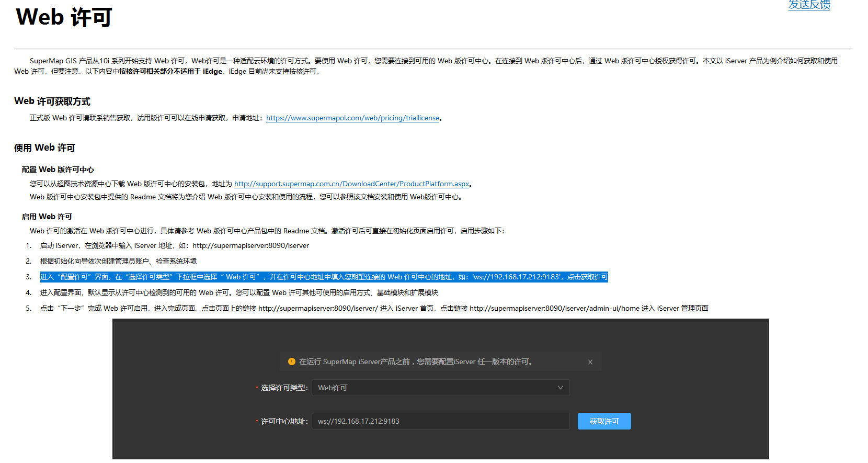Open the supermapol.com trial license link
The height and width of the screenshot is (463, 868).
353,118
